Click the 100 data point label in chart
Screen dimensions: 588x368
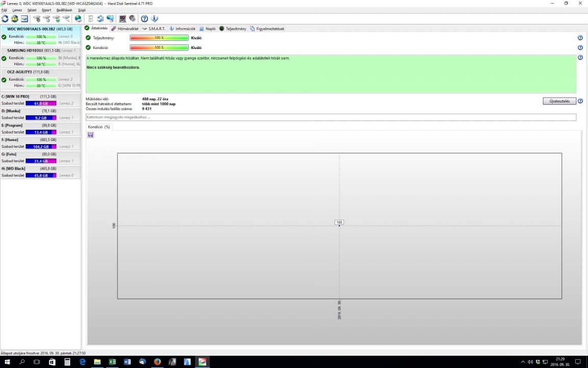[x=339, y=222]
